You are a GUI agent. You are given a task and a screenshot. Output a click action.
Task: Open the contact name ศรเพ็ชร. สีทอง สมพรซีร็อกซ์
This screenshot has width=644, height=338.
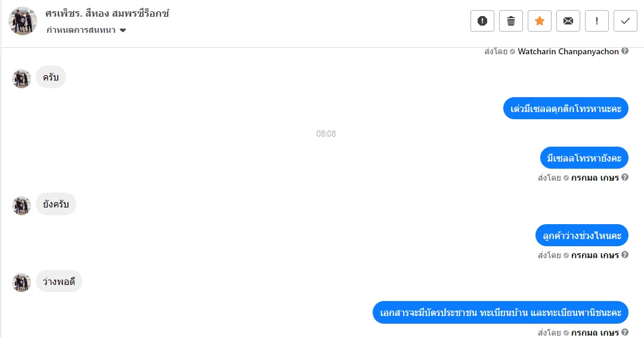(107, 14)
